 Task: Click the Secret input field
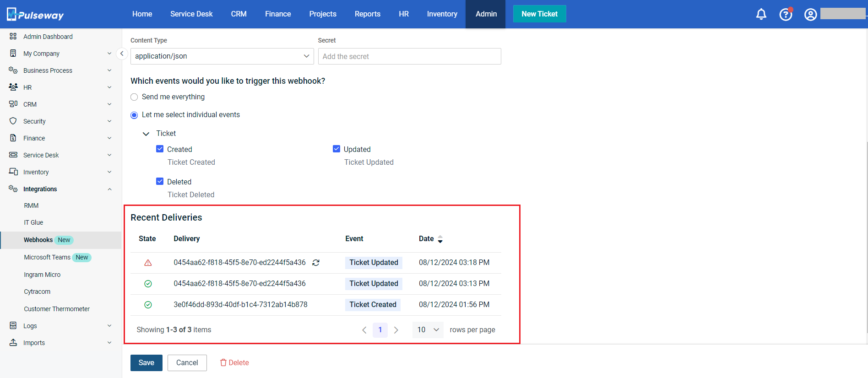point(409,56)
